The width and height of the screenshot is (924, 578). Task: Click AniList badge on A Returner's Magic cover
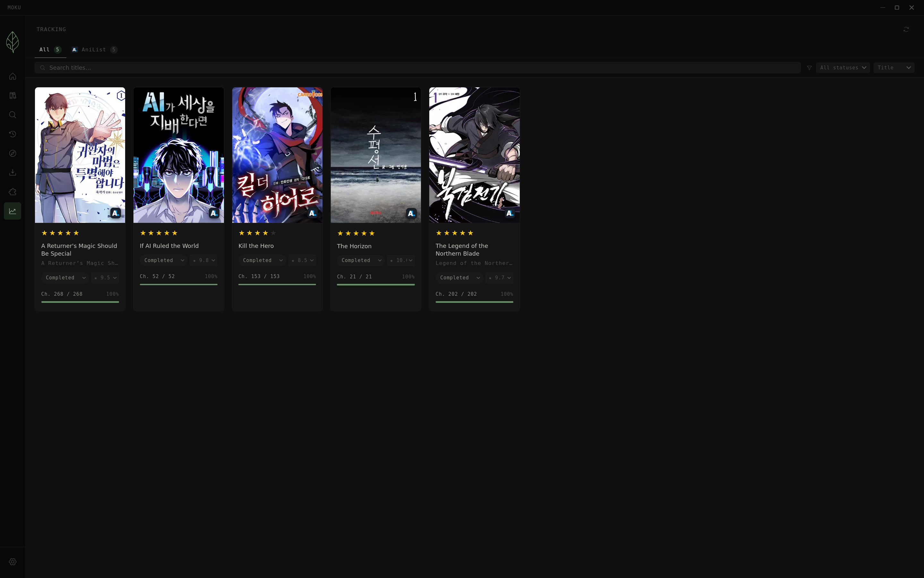(x=115, y=213)
